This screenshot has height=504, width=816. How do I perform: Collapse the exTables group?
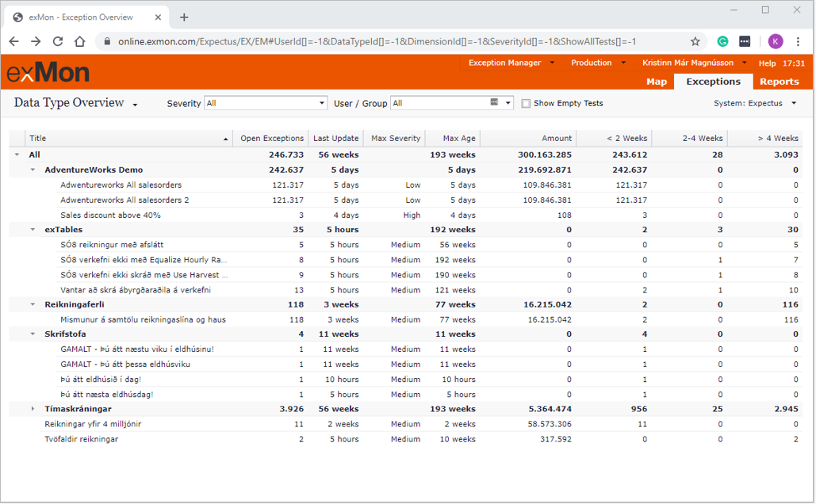[x=33, y=230]
